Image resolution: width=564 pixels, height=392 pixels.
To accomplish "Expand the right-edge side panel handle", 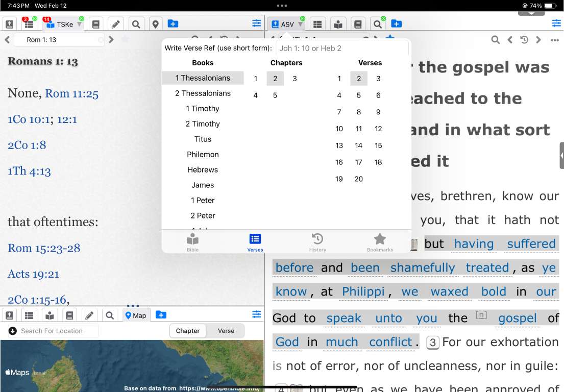I will coord(561,155).
